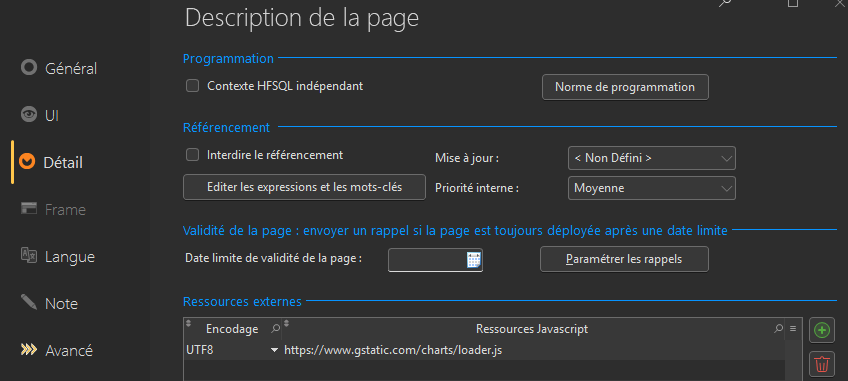Click the Ressources Javascript column header

533,329
